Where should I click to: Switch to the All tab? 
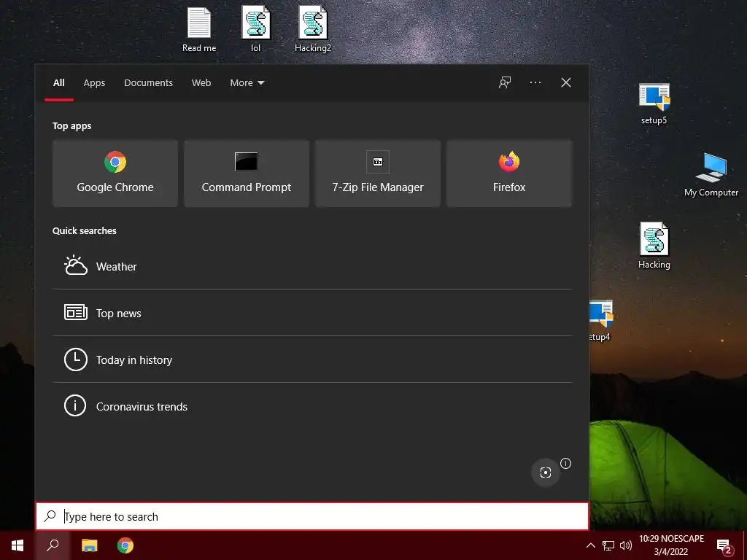[59, 83]
